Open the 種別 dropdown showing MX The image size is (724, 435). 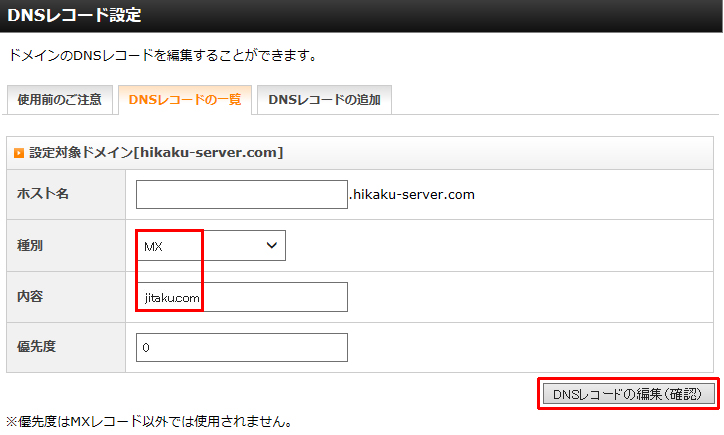coord(210,246)
